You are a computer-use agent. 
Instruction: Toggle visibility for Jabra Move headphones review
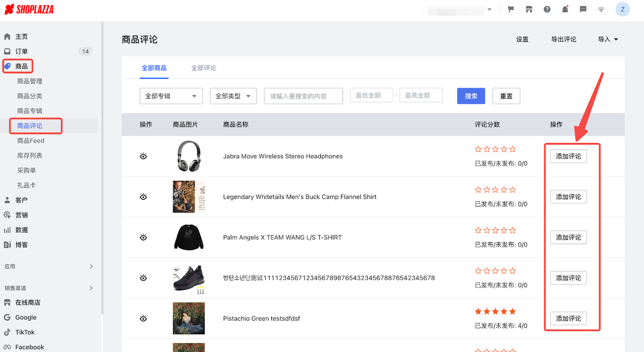pyautogui.click(x=143, y=156)
